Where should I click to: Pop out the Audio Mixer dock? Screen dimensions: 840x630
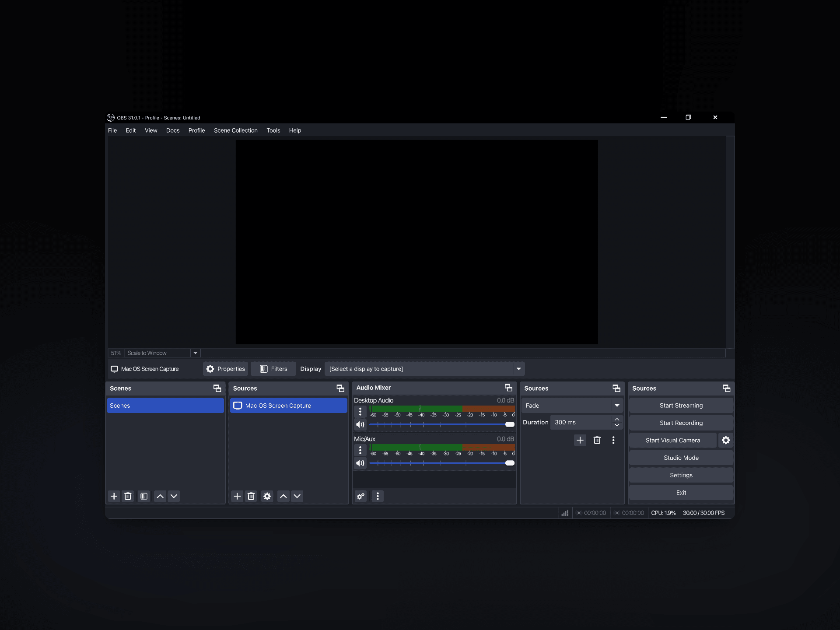[508, 388]
